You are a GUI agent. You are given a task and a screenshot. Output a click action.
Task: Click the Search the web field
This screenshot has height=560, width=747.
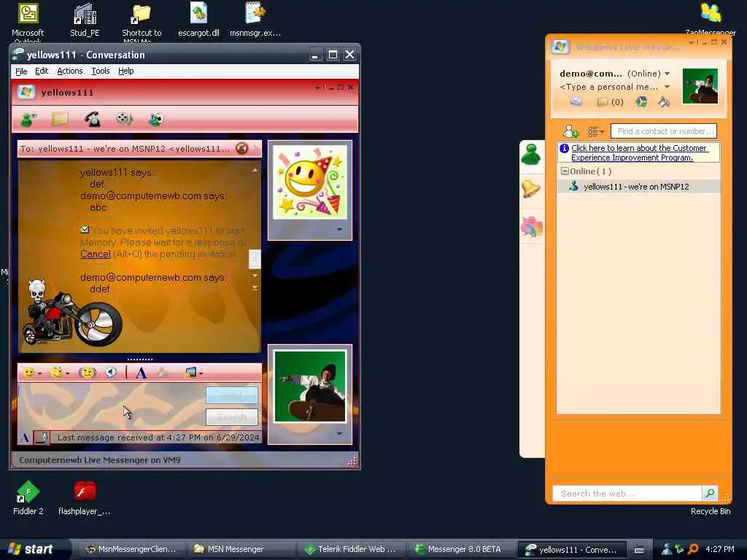(x=627, y=494)
